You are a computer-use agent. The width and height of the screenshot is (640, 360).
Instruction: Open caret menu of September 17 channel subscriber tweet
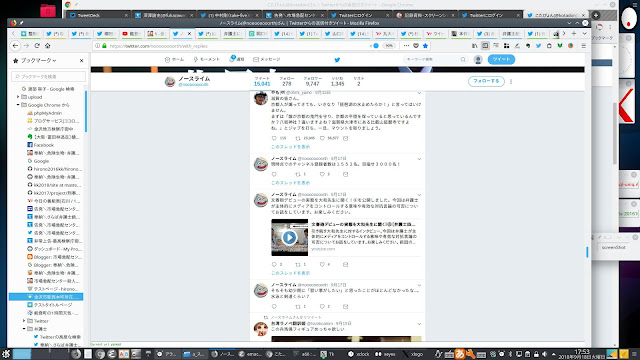(x=419, y=159)
